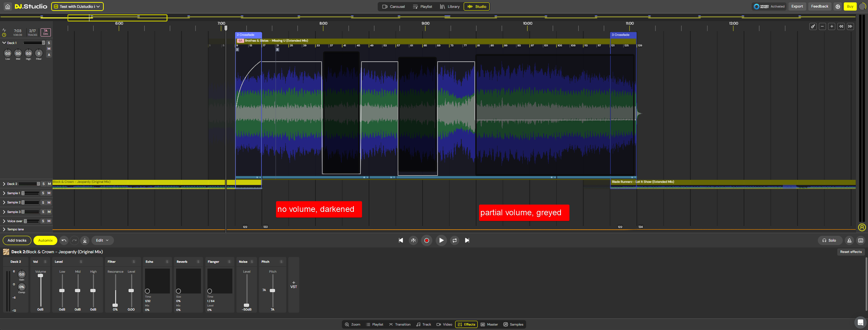The image size is (868, 330).
Task: Expand the Deck 2 track lane
Action: point(4,184)
